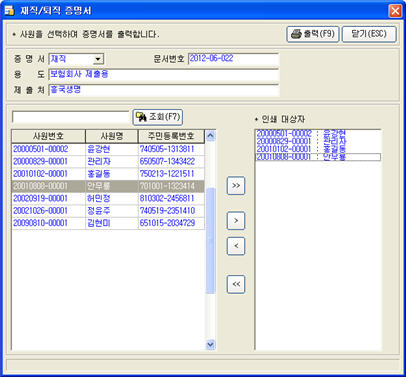Click resident number 650507-1343422
The height and width of the screenshot is (377, 406).
pyautogui.click(x=167, y=161)
